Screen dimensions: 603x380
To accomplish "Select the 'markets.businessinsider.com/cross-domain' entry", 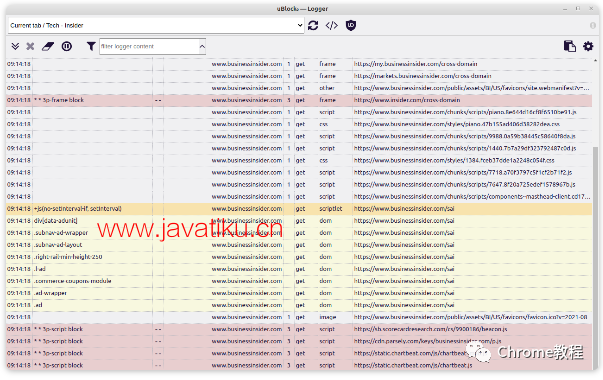I will [x=422, y=76].
